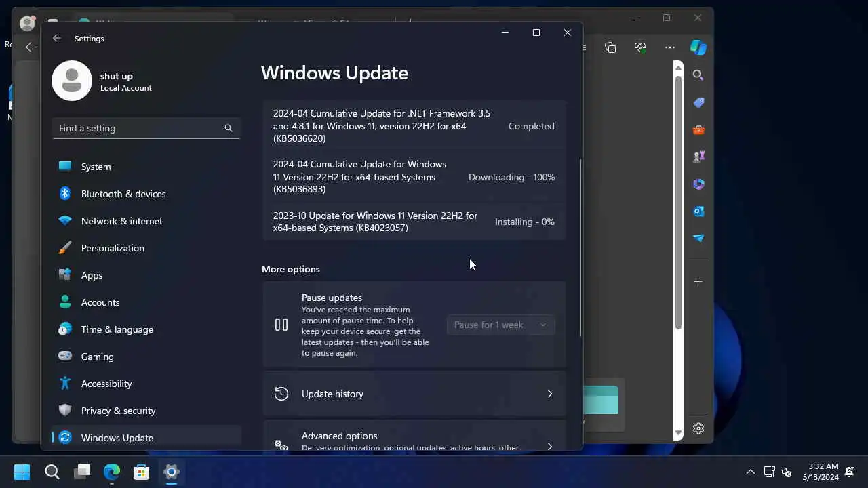The width and height of the screenshot is (868, 488).
Task: Click the search magnifier in Find a setting
Action: [229, 128]
